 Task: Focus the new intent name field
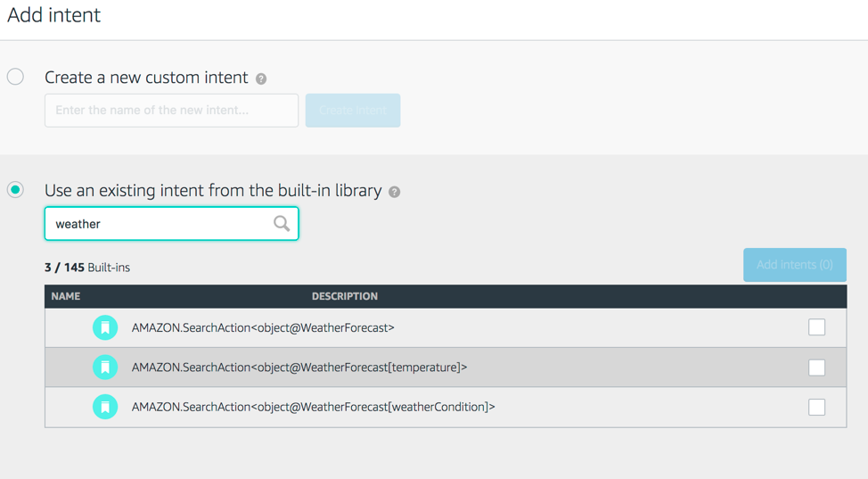click(171, 111)
